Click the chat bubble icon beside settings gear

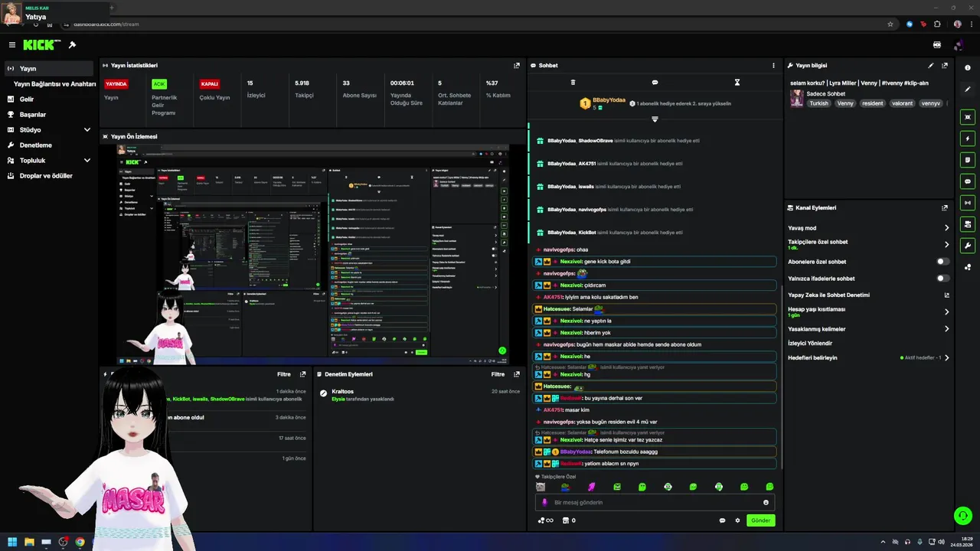[x=722, y=520]
